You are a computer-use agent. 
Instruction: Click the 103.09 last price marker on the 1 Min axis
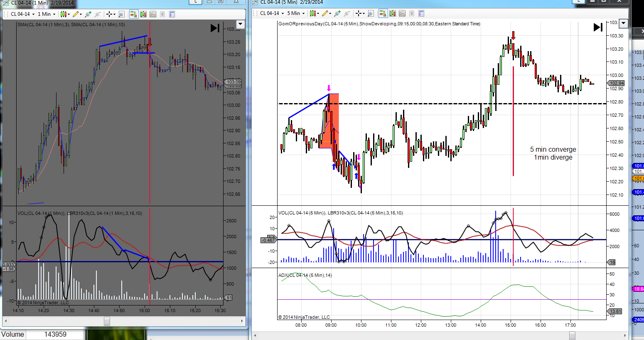[x=233, y=82]
